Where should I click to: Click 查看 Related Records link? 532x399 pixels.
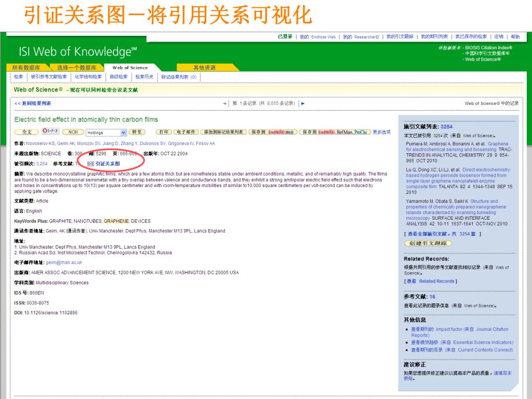click(431, 281)
